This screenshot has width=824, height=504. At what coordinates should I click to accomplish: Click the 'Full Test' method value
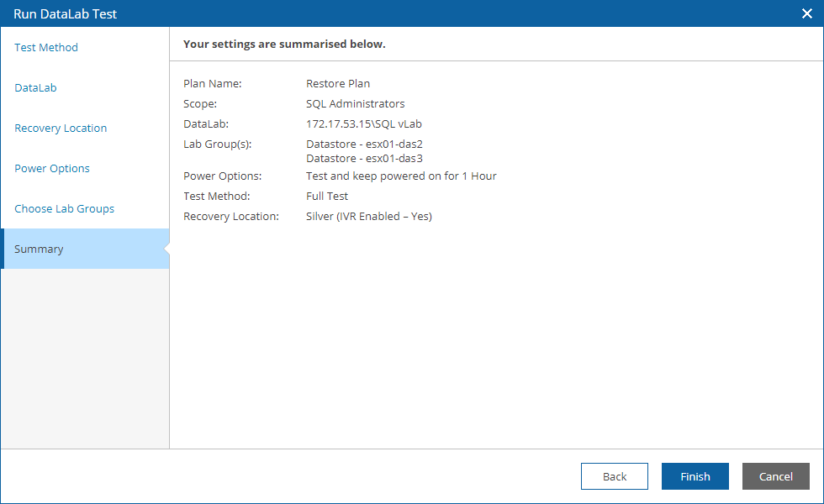pyautogui.click(x=327, y=196)
